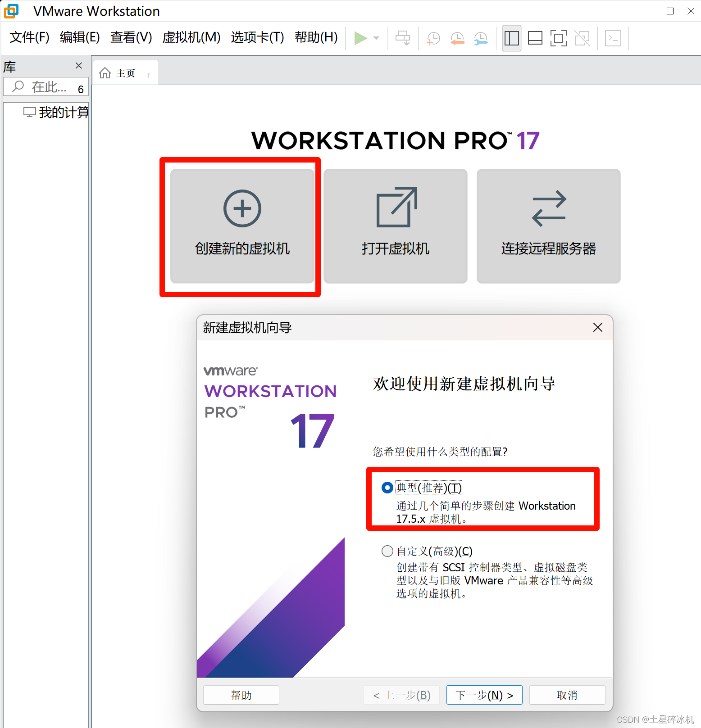
Task: Select 我的计算机 in the library tree
Action: pos(56,112)
